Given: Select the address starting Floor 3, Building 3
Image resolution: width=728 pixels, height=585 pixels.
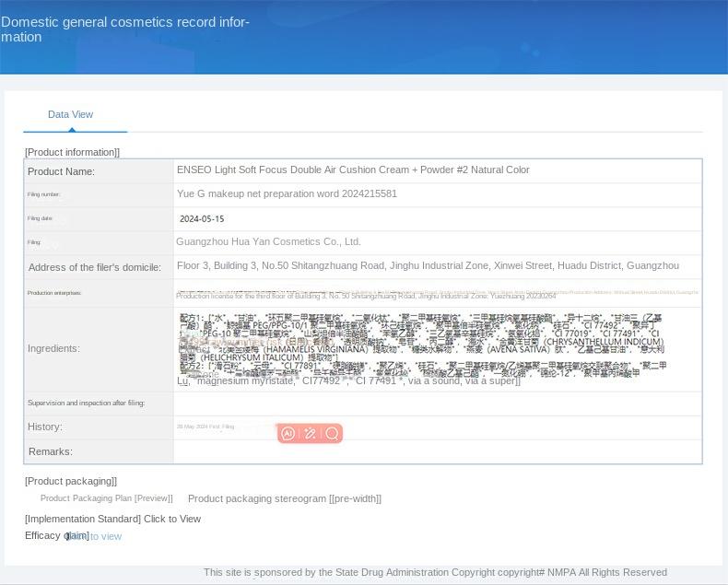Looking at the screenshot, I should [428, 265].
